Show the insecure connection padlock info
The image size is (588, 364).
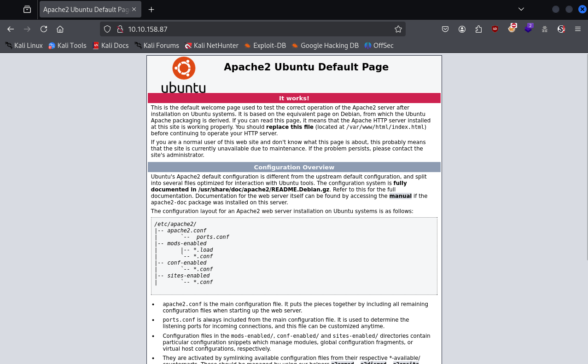coord(120,29)
